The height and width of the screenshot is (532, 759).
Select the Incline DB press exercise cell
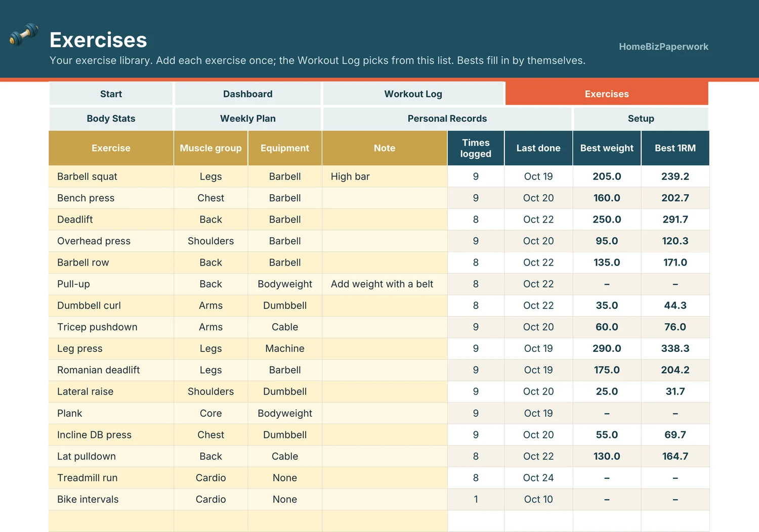click(x=111, y=435)
